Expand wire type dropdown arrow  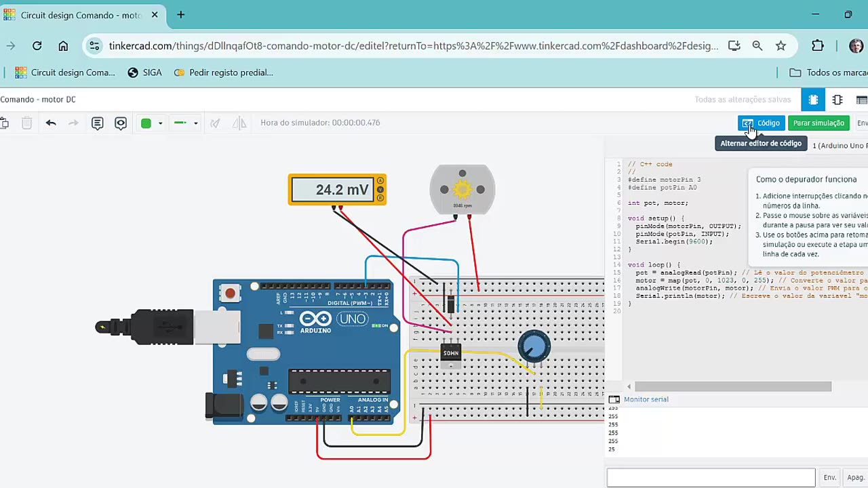(195, 123)
